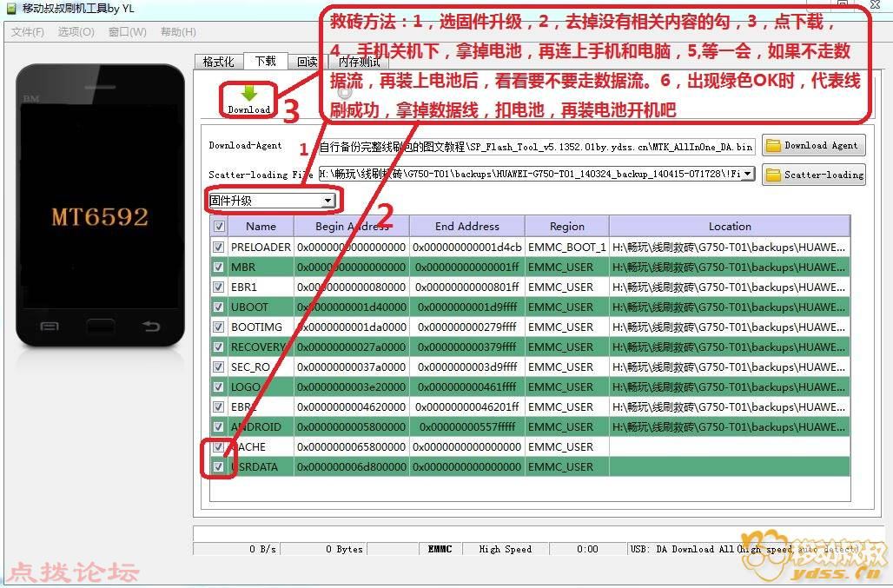Switch to the 下载 tab
This screenshot has width=893, height=588.
(266, 61)
